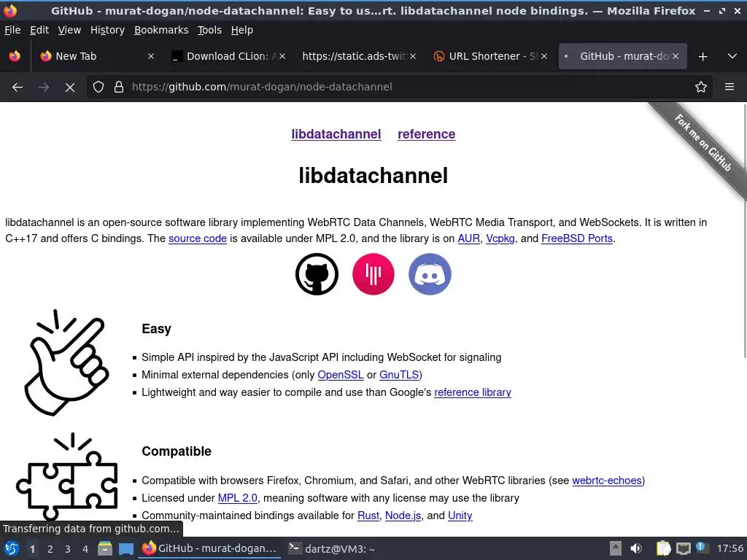Open the Firefox hamburger application menu
747x560 pixels.
(x=729, y=87)
